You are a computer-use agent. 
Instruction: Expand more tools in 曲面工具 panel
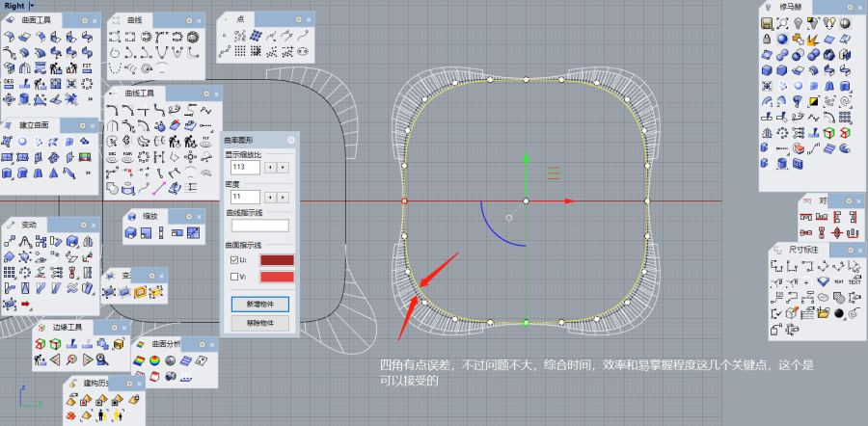click(x=89, y=97)
